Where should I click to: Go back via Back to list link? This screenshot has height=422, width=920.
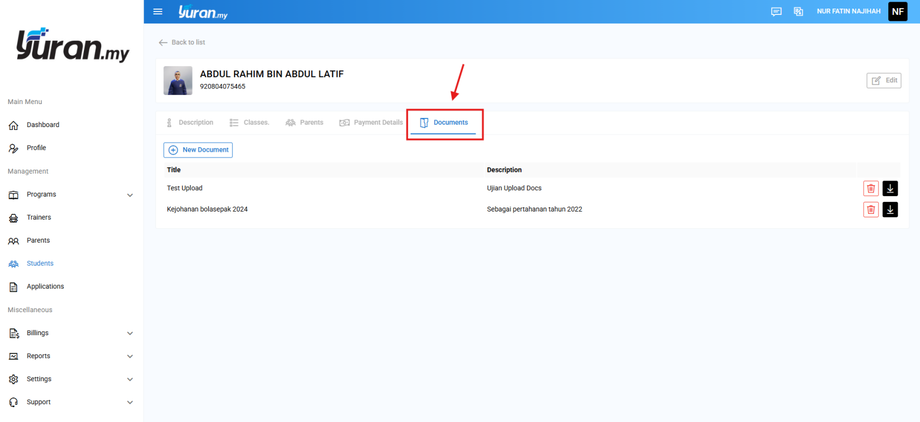[x=182, y=43]
